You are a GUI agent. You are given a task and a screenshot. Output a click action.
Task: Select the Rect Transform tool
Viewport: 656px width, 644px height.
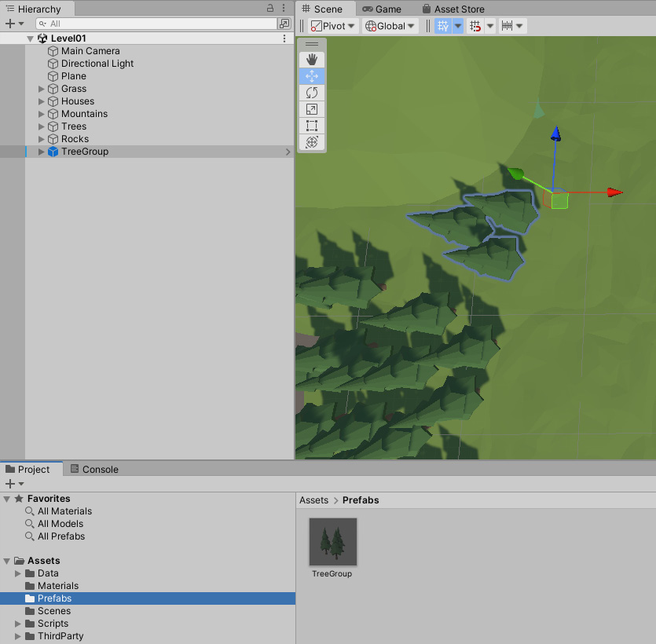312,126
